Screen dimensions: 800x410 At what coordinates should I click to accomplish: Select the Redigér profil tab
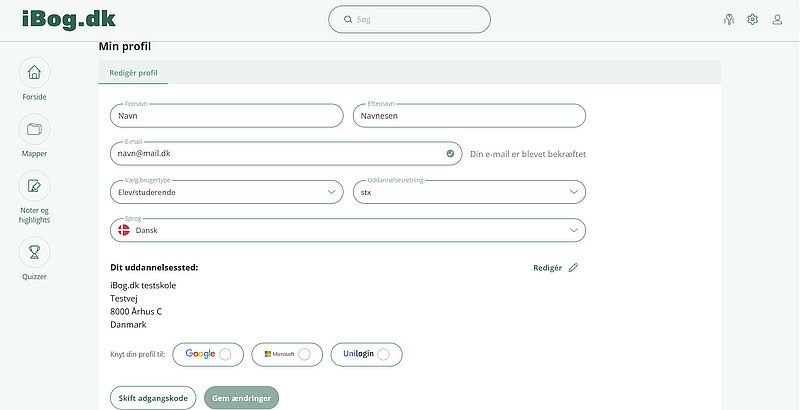click(x=133, y=73)
